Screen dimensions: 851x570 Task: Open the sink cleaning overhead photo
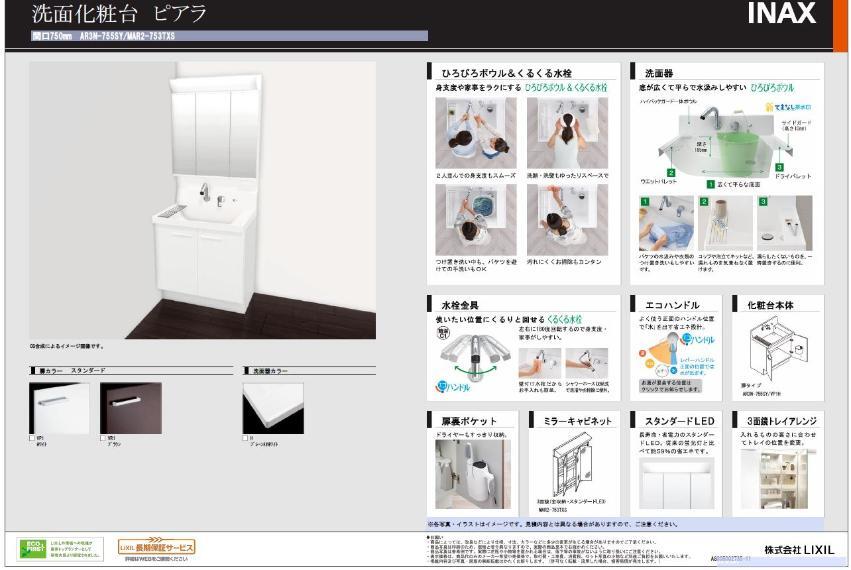(x=567, y=220)
